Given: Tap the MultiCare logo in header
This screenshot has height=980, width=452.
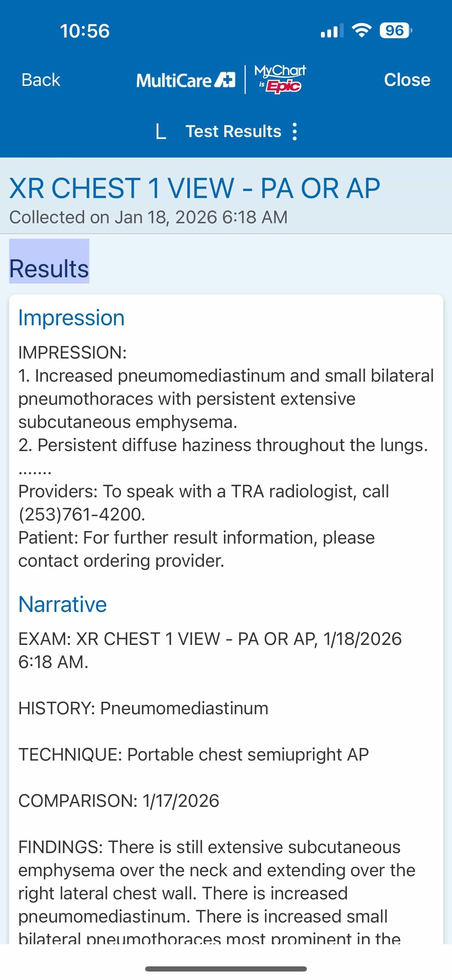Looking at the screenshot, I should pyautogui.click(x=186, y=80).
